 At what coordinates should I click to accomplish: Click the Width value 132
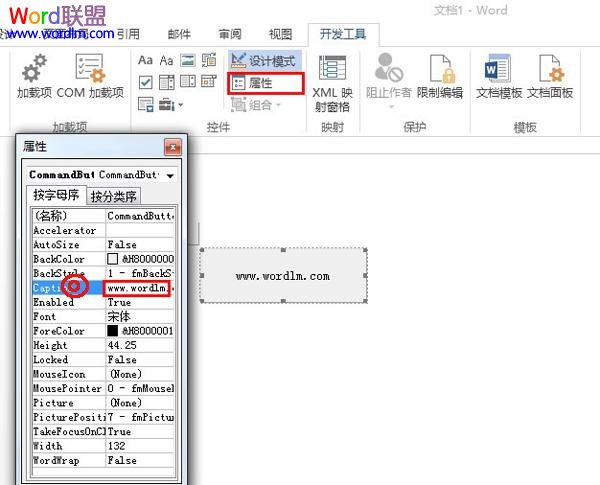pyautogui.click(x=140, y=446)
